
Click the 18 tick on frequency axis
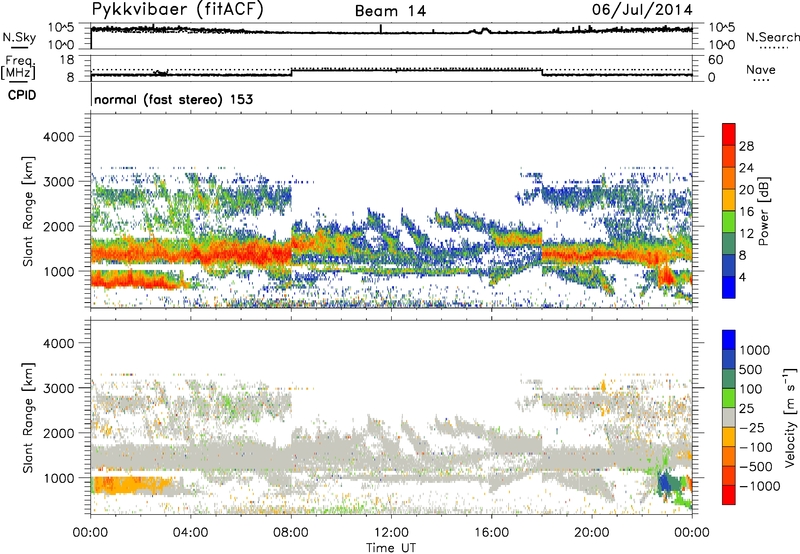pyautogui.click(x=67, y=60)
